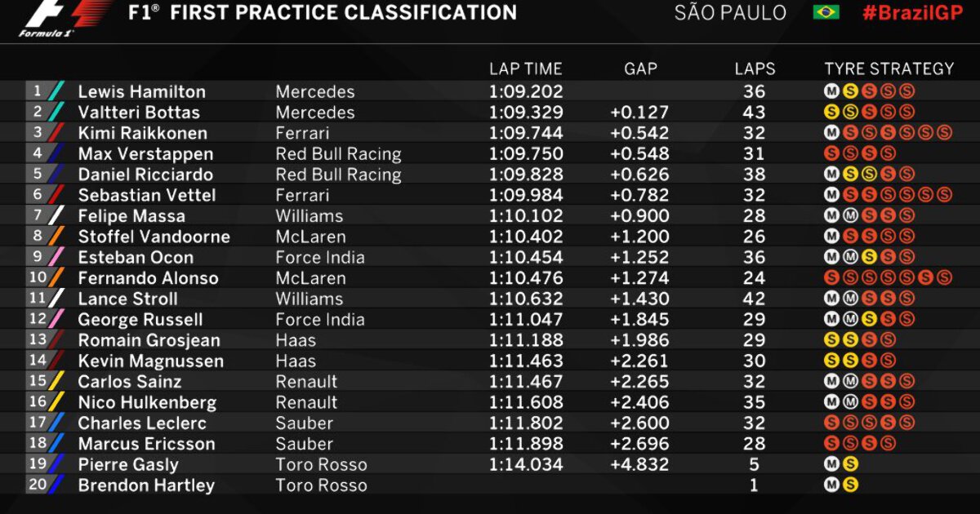Click Pierre Gasly's medium tyre icon

831,464
